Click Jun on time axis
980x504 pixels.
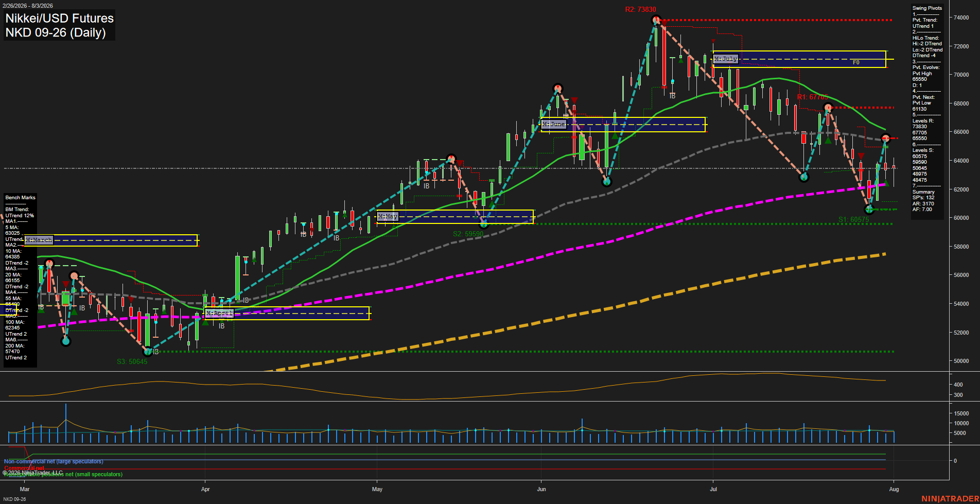(541, 489)
